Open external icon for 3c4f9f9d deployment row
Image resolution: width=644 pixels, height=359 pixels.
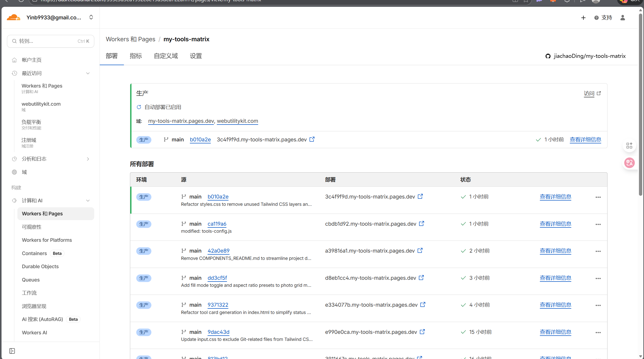point(420,196)
